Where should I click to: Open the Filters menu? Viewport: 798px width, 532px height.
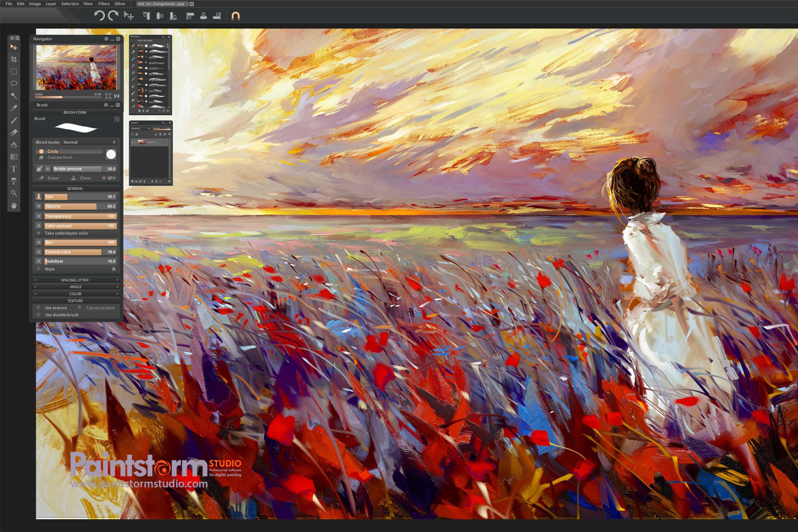pyautogui.click(x=104, y=4)
